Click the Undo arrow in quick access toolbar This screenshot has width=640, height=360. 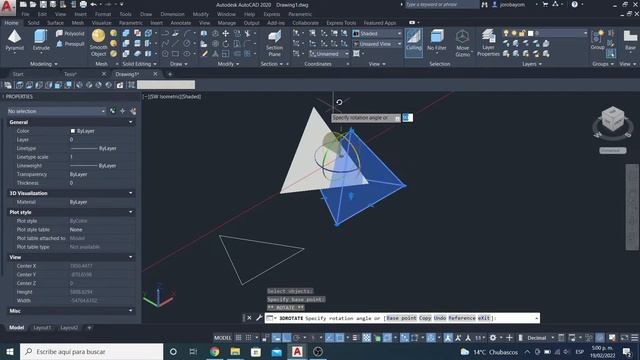pyautogui.click(x=93, y=4)
